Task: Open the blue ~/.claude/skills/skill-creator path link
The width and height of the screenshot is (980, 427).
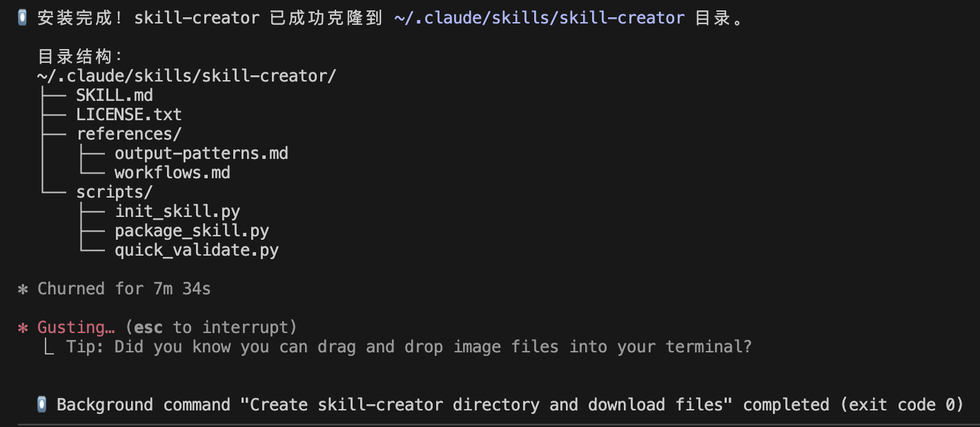Action: [x=539, y=18]
